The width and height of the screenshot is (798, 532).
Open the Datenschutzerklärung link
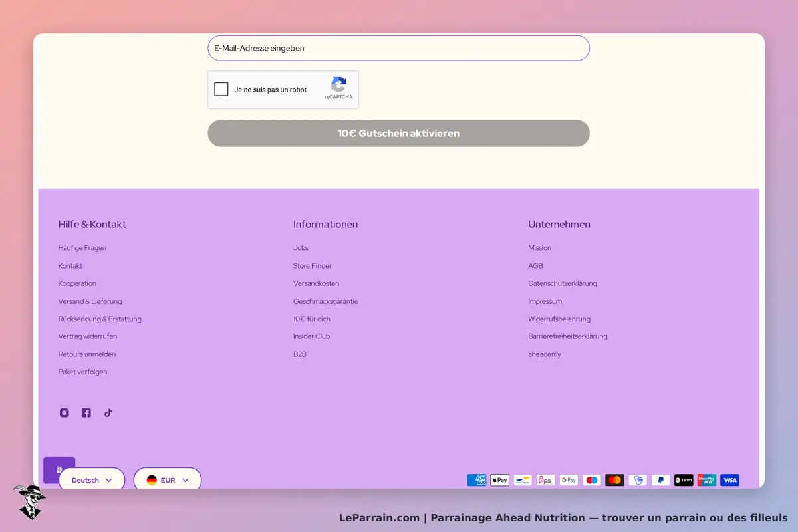[563, 283]
